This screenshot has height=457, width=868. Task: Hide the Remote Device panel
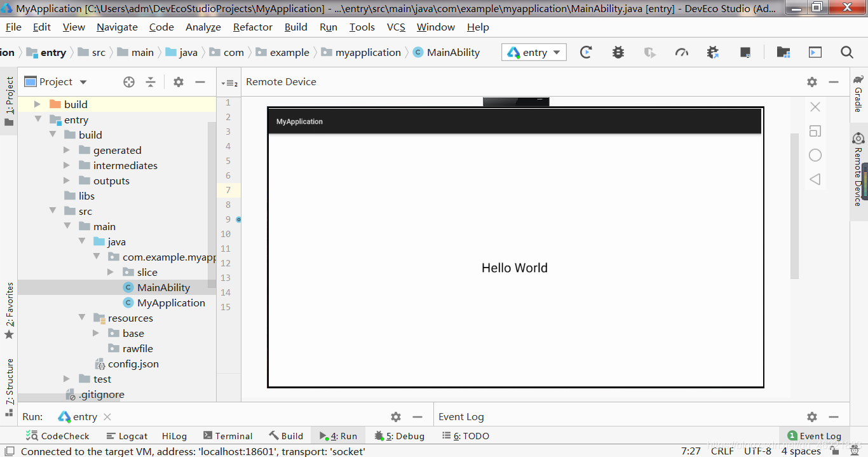click(x=834, y=82)
